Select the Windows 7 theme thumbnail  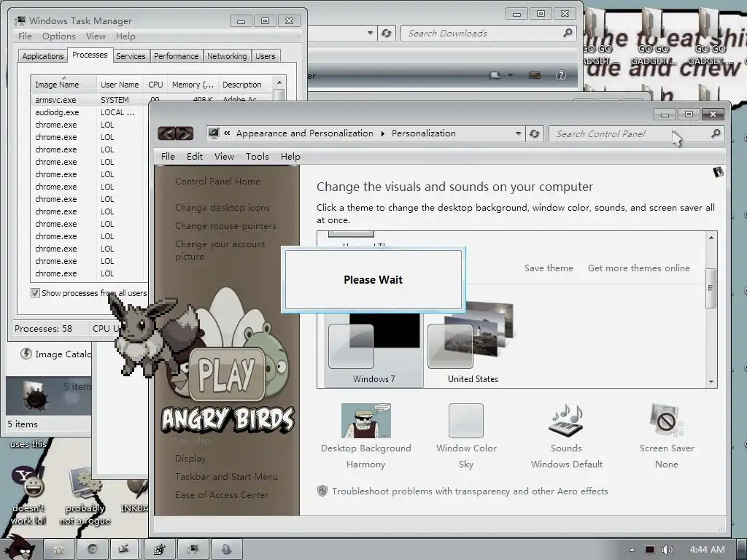pos(374,349)
